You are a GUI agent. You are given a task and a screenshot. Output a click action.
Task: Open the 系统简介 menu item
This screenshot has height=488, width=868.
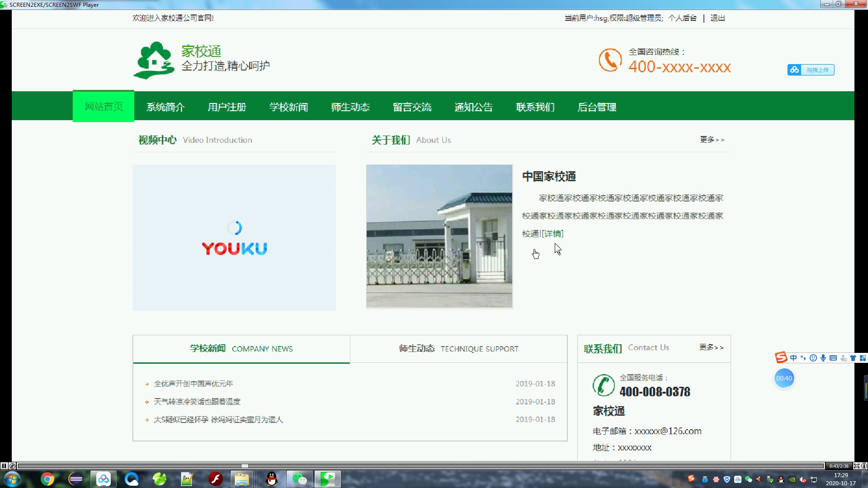tap(165, 107)
